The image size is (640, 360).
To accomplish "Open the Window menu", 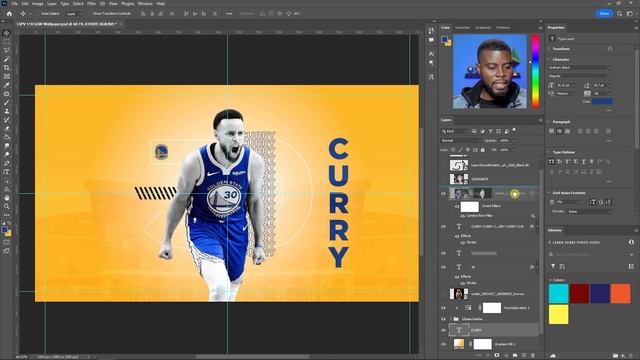I will point(145,3).
